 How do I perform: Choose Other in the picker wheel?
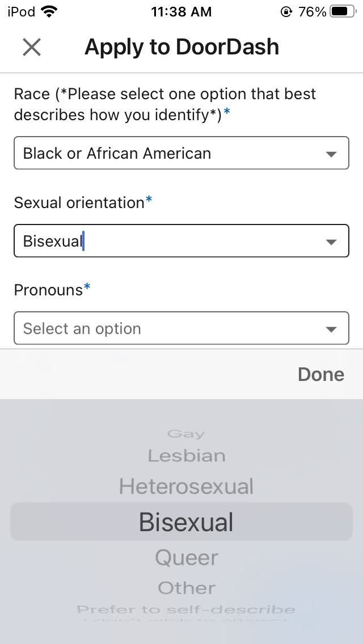pyautogui.click(x=186, y=588)
